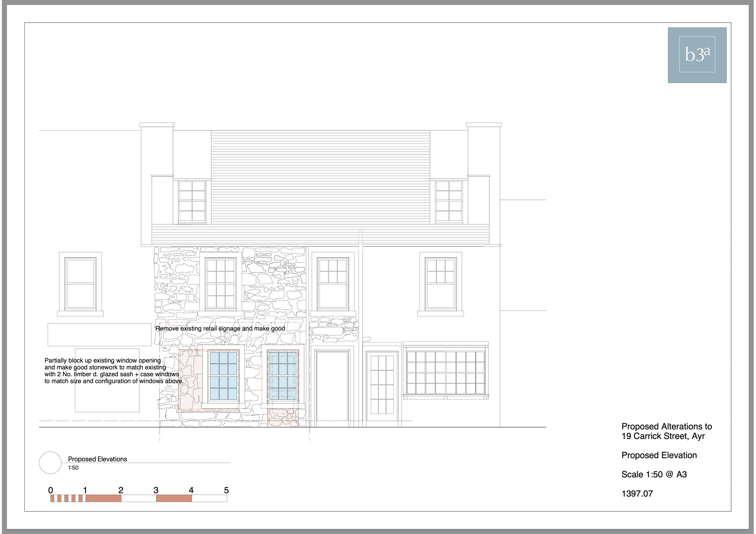Click the upper right first-floor window

click(441, 284)
